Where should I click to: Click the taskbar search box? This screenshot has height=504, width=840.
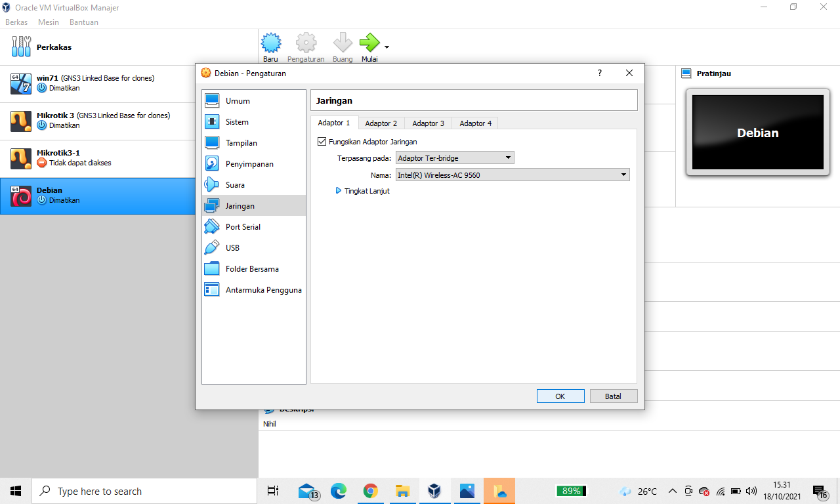coord(144,491)
